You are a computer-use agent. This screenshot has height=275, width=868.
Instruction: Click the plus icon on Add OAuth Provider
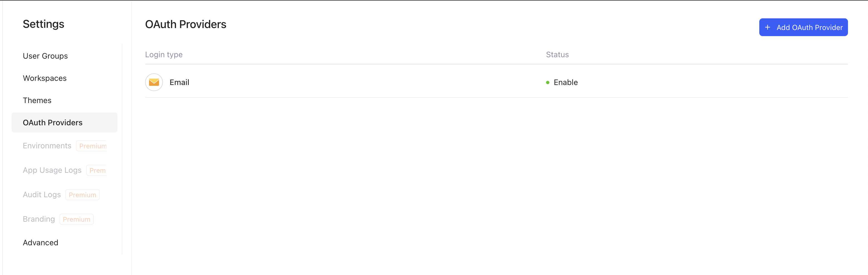pos(767,27)
